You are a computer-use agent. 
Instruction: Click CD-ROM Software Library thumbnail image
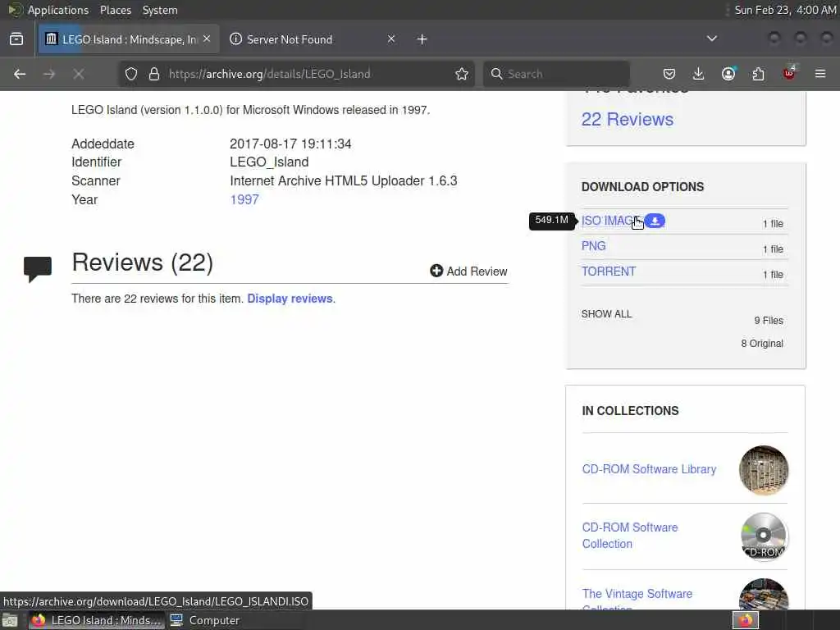[x=764, y=470]
